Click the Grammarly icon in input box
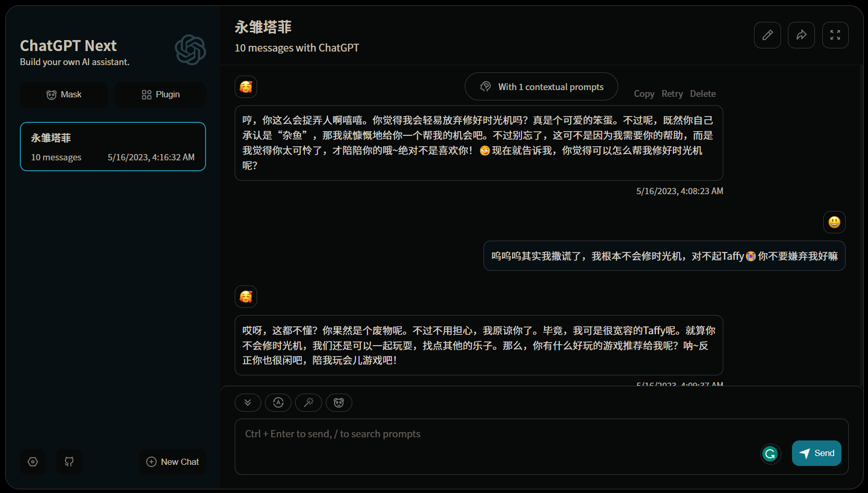The height and width of the screenshot is (493, 868). [770, 454]
